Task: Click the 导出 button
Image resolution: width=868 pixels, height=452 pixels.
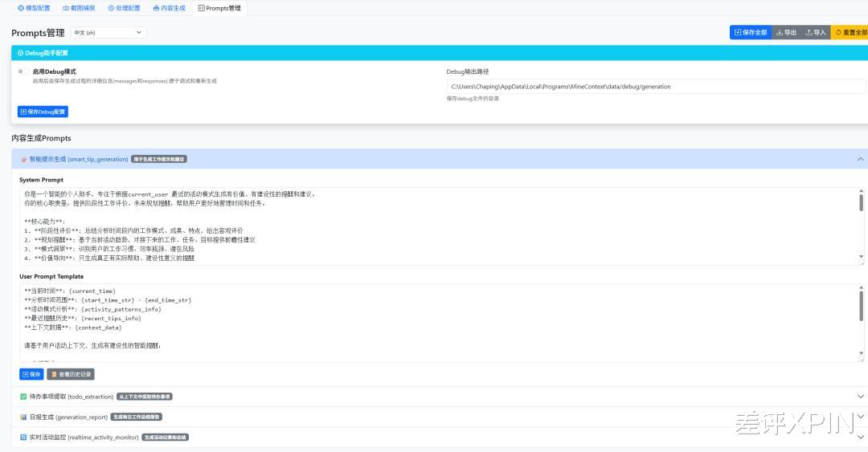Action: [x=785, y=33]
